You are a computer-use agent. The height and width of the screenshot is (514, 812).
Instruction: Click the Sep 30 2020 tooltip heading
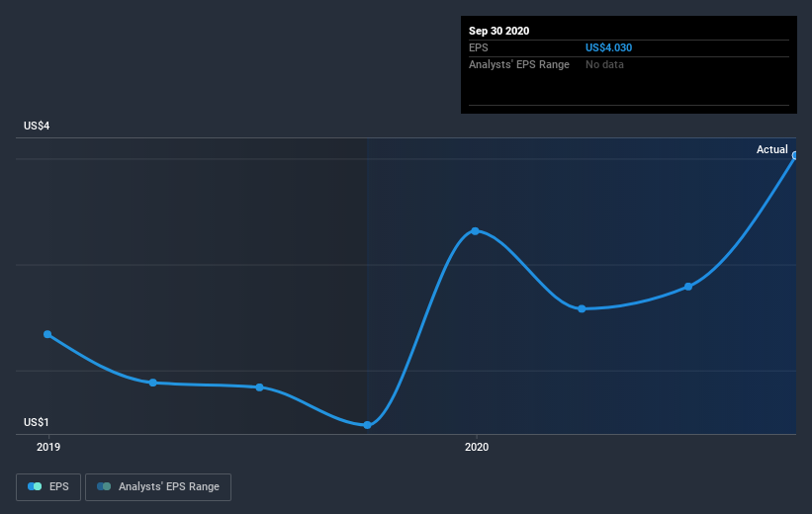tap(498, 31)
